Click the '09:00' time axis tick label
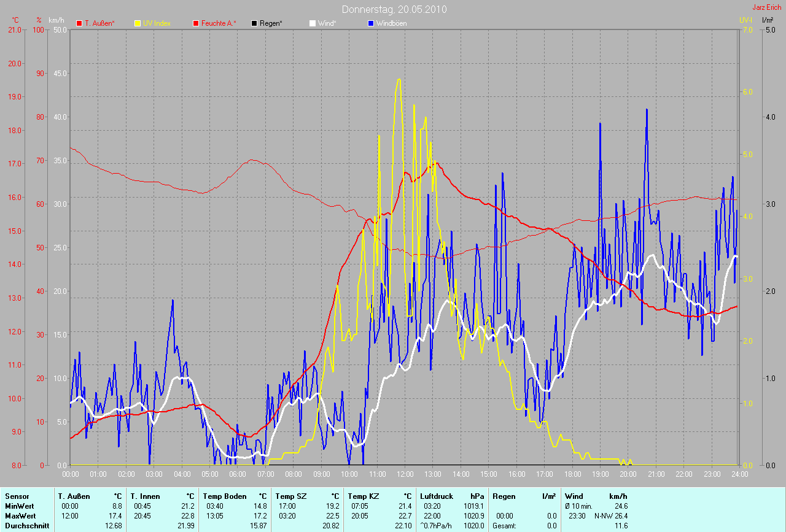786x532 pixels. [x=321, y=474]
